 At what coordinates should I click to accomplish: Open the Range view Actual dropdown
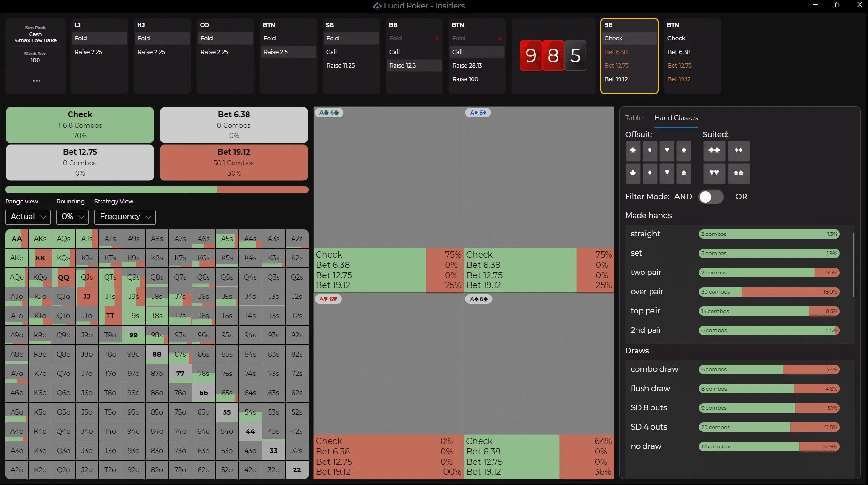[x=28, y=217]
